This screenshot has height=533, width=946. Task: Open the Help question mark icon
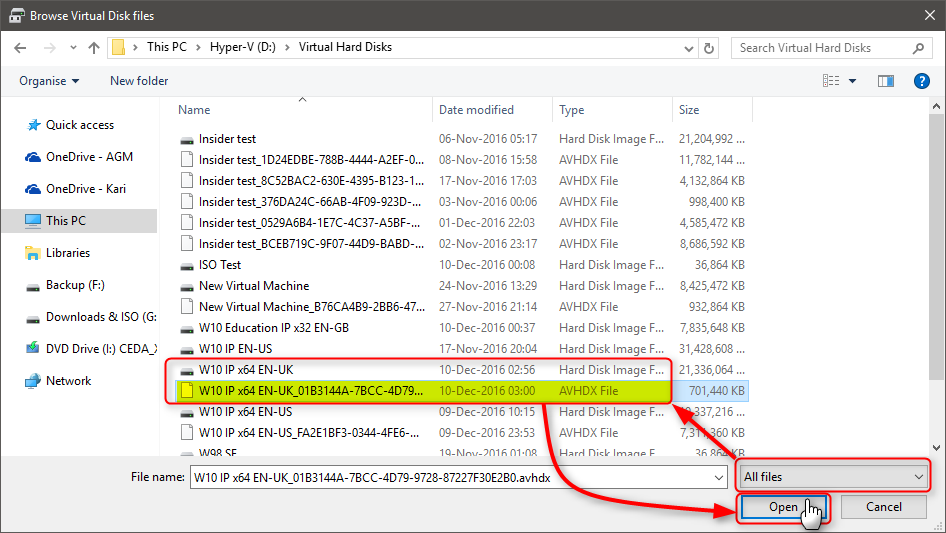921,81
